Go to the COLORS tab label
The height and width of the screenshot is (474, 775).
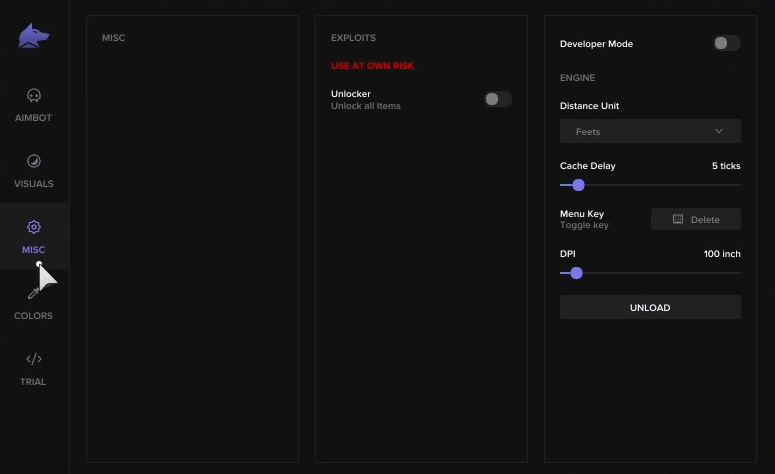33,316
